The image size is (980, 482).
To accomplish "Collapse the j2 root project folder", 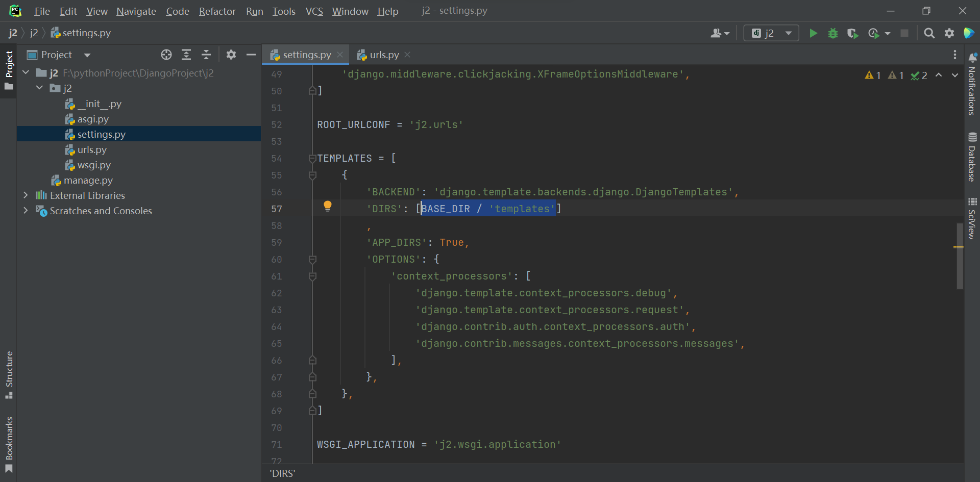I will coord(26,73).
